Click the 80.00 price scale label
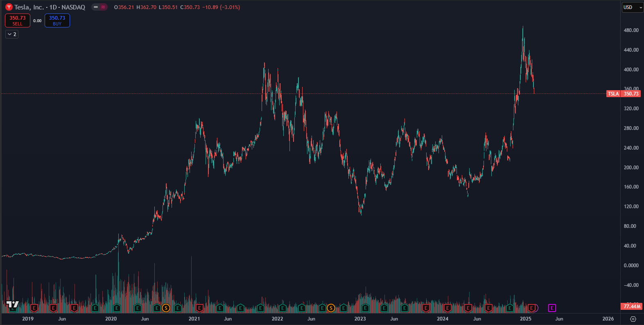This screenshot has height=325, width=644. tap(630, 226)
